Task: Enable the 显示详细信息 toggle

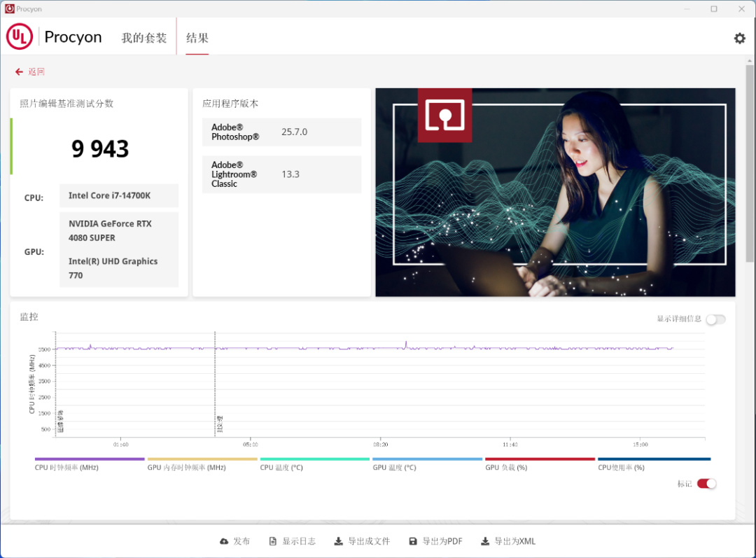Action: tap(715, 319)
